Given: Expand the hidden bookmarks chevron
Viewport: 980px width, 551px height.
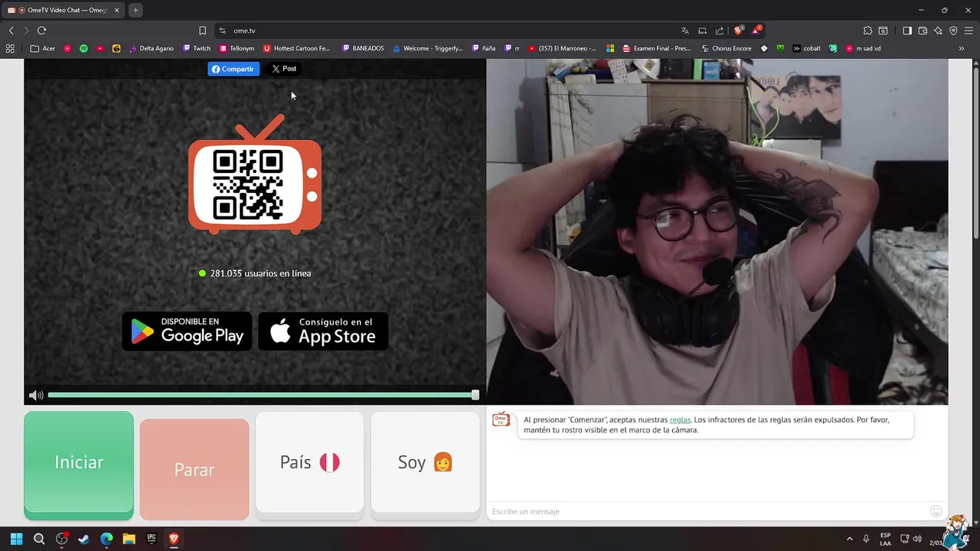Looking at the screenshot, I should (962, 48).
